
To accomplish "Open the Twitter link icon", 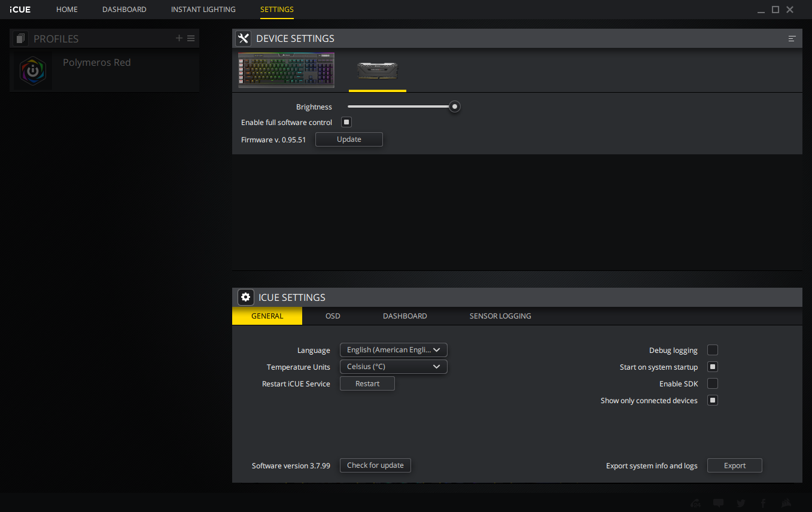I will [741, 503].
